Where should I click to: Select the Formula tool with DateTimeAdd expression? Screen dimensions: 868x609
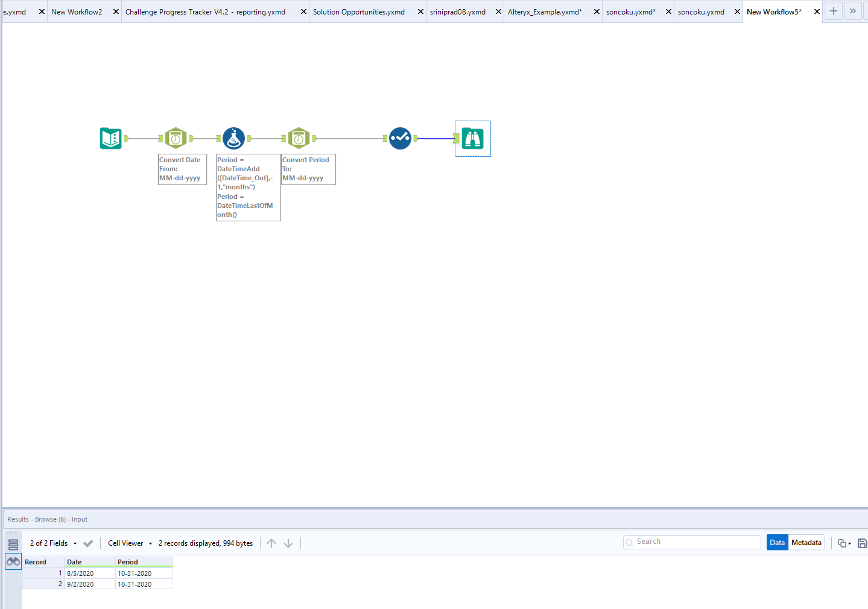233,137
